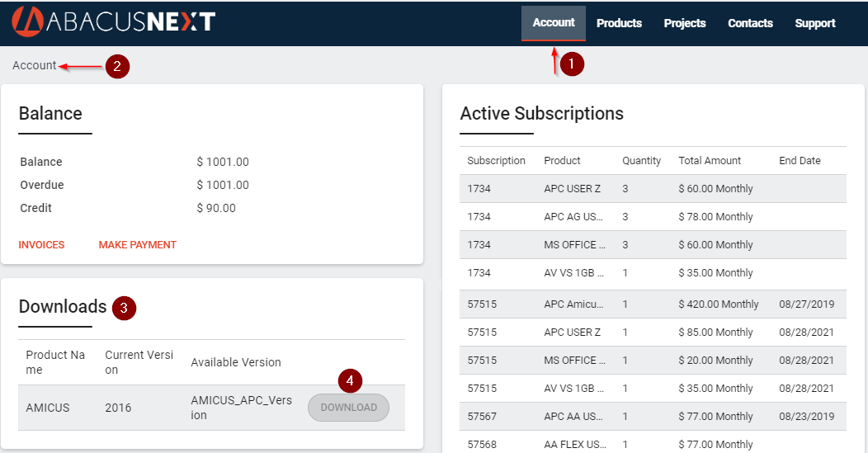Go to the Projects page

pyautogui.click(x=685, y=23)
